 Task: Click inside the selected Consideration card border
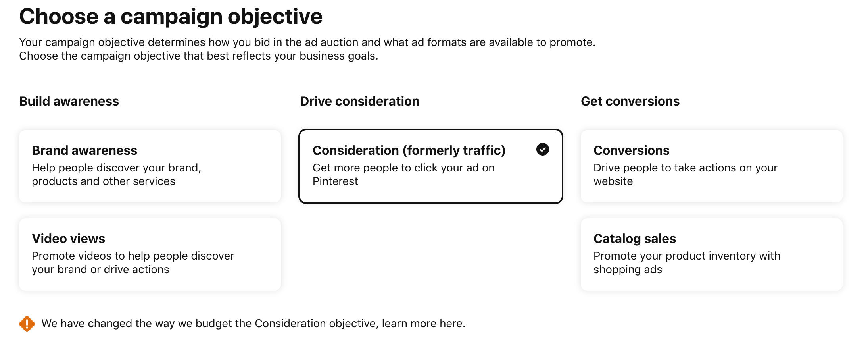coord(431,191)
